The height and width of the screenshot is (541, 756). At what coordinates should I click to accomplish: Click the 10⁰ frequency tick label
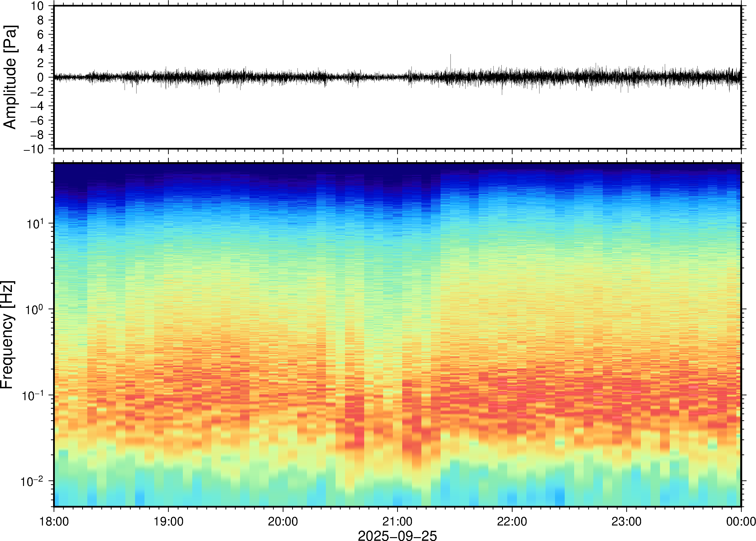tap(34, 310)
